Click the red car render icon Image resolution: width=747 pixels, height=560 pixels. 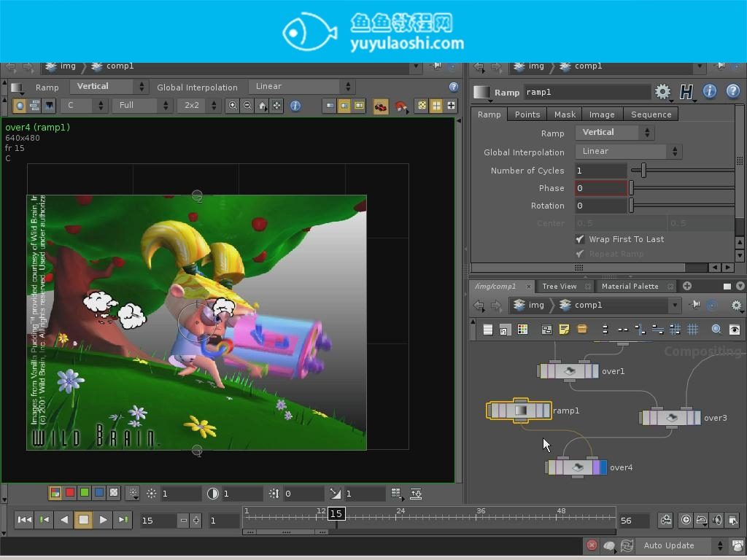click(x=380, y=106)
